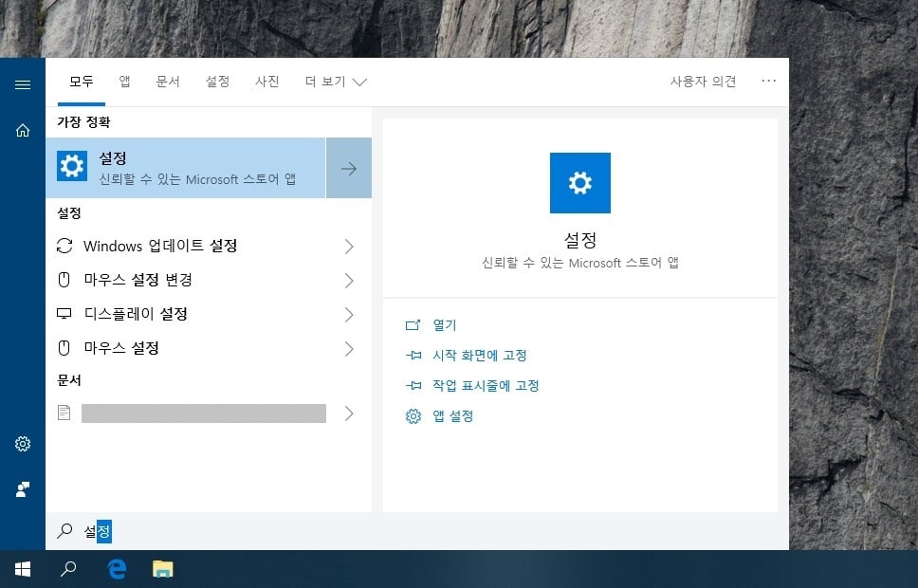Click the 앱 설정 link
Viewport: 918px width, 588px height.
pyautogui.click(x=452, y=415)
